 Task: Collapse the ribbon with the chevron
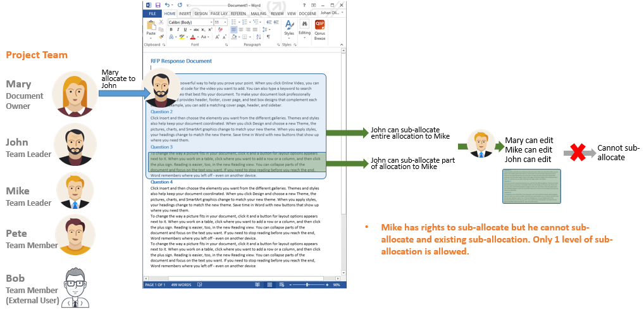(342, 45)
